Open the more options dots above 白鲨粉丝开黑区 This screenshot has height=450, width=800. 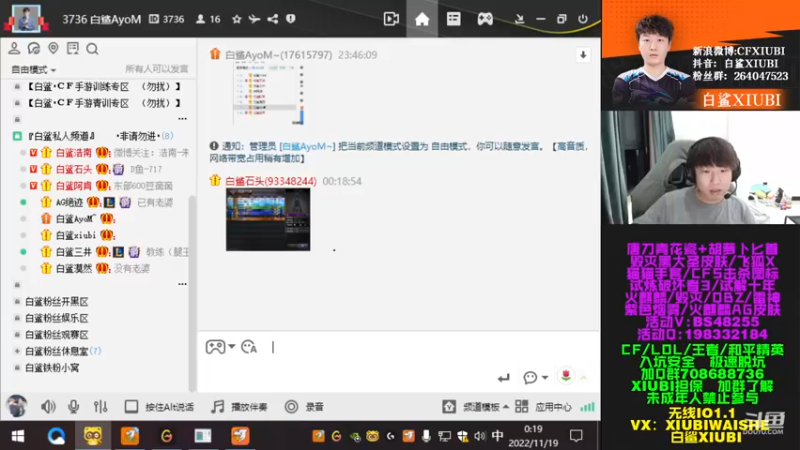point(182,284)
